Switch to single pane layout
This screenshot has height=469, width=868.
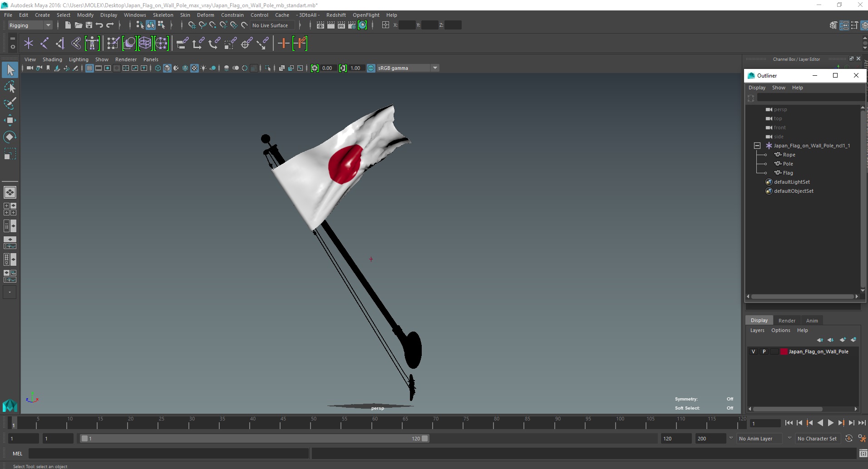tap(10, 192)
